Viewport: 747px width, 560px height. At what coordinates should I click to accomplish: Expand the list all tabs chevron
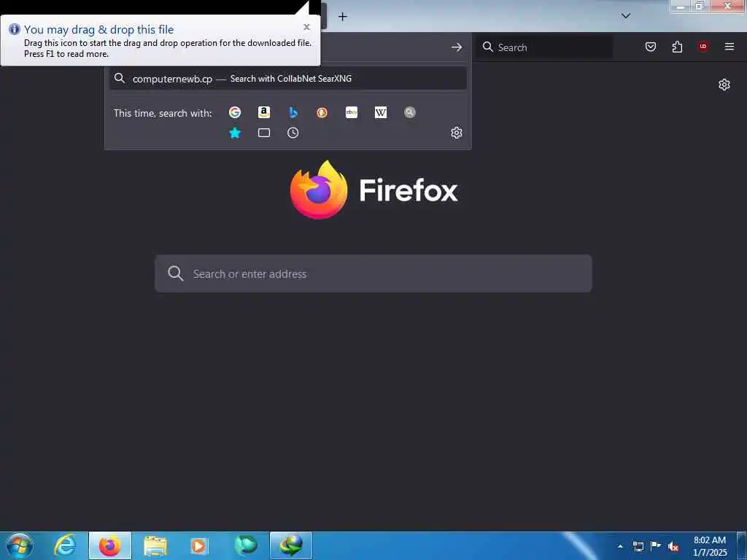pos(626,16)
